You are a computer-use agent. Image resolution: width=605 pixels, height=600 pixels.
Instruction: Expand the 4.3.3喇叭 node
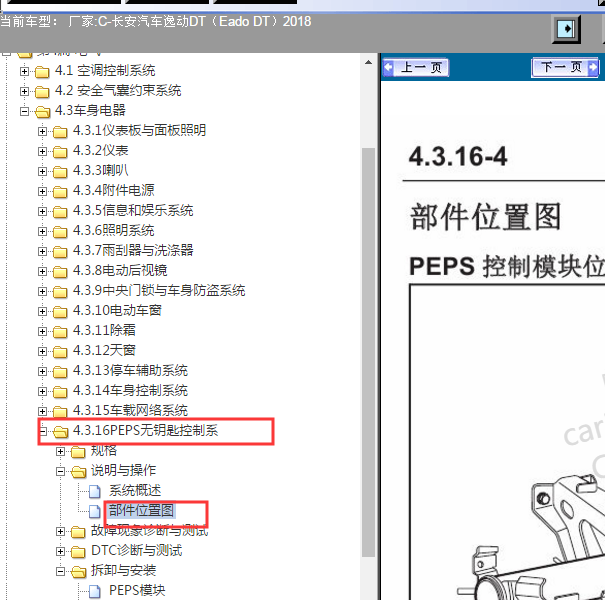click(42, 171)
